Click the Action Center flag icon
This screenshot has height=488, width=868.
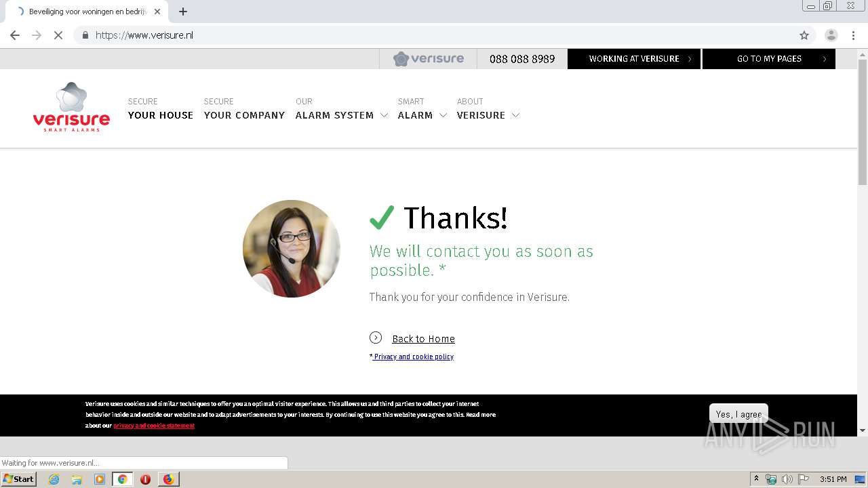tap(803, 479)
